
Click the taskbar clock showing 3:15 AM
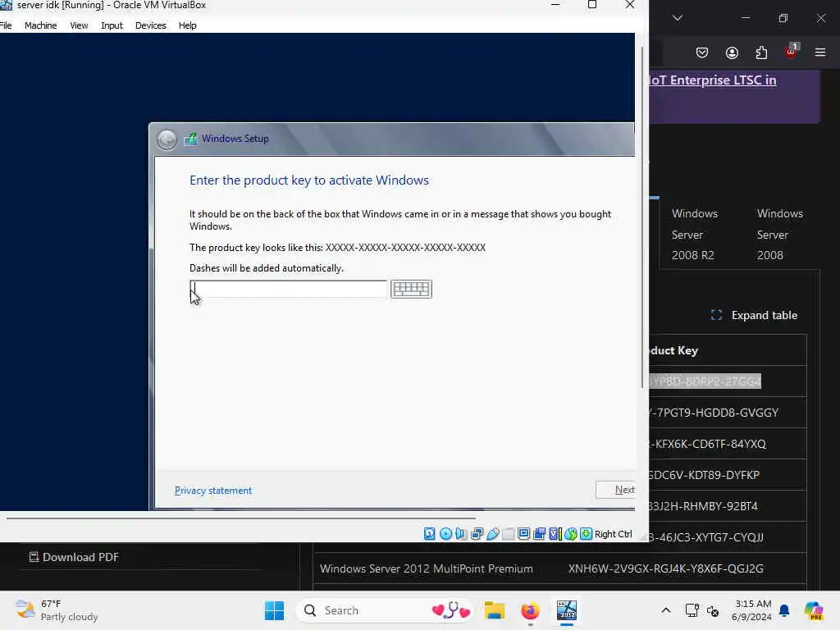pyautogui.click(x=752, y=610)
